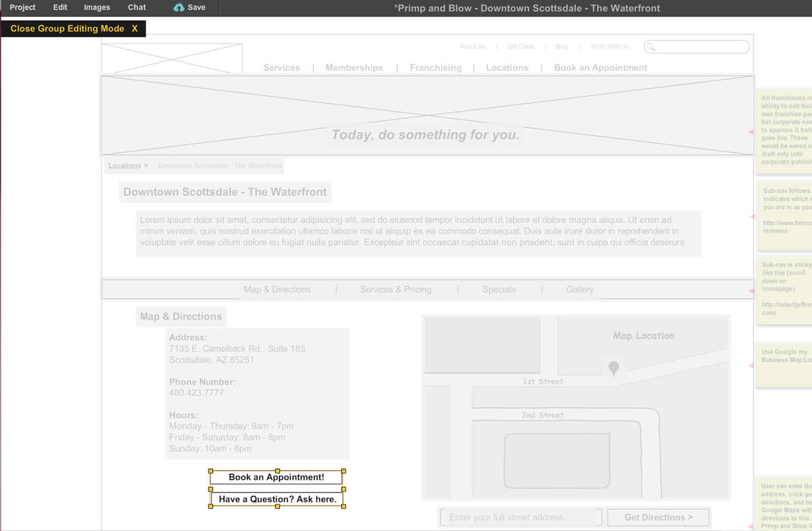
Task: Open the Project menu
Action: coord(22,7)
